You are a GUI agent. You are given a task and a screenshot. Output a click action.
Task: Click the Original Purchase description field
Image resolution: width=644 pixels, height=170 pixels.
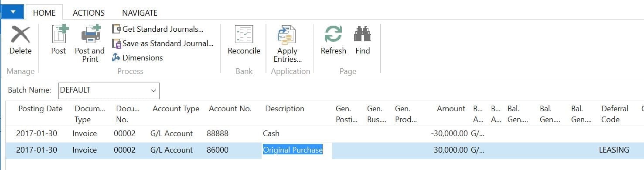click(296, 150)
